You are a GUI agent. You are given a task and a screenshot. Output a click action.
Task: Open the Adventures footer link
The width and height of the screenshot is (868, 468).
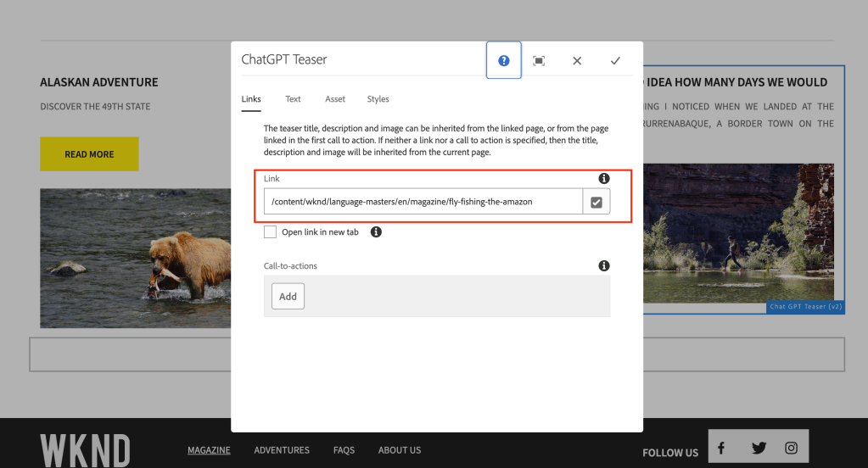[x=282, y=450]
